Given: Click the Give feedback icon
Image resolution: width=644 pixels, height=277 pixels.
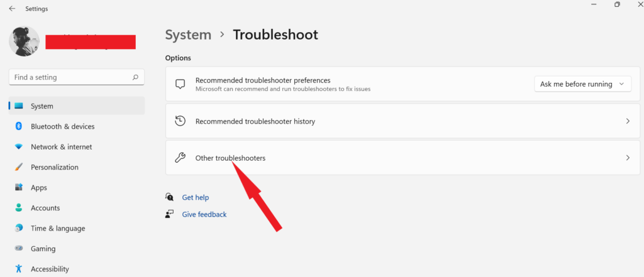Looking at the screenshot, I should tap(170, 214).
